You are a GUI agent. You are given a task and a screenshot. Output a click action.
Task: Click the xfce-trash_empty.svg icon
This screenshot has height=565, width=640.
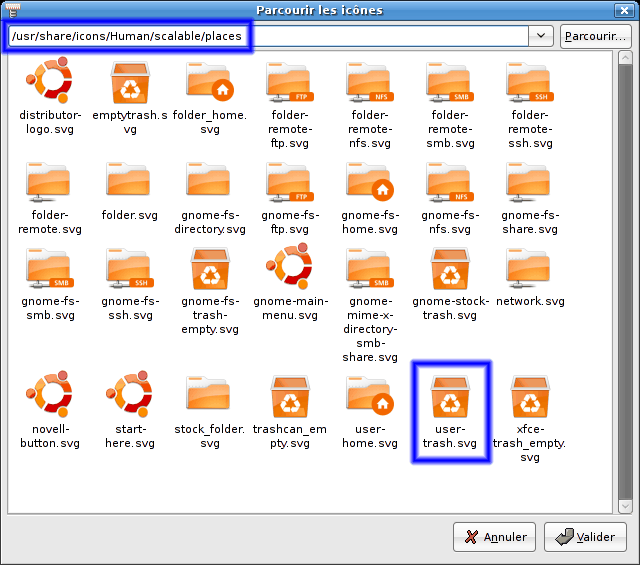[x=530, y=397]
